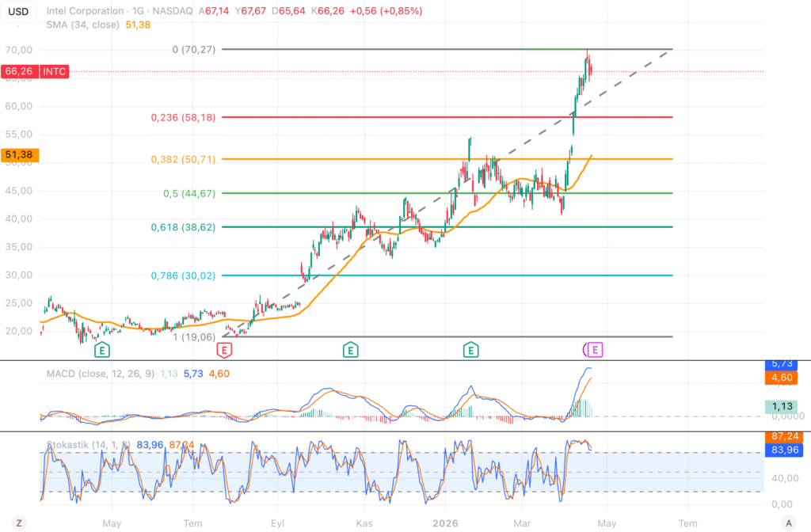The image size is (811, 532).
Task: Click the orange 51,38 SMA axis label
Action: click(17, 156)
